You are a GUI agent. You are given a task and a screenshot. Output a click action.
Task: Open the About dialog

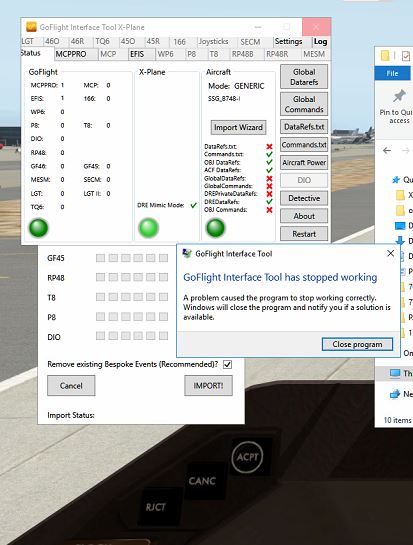click(x=304, y=216)
